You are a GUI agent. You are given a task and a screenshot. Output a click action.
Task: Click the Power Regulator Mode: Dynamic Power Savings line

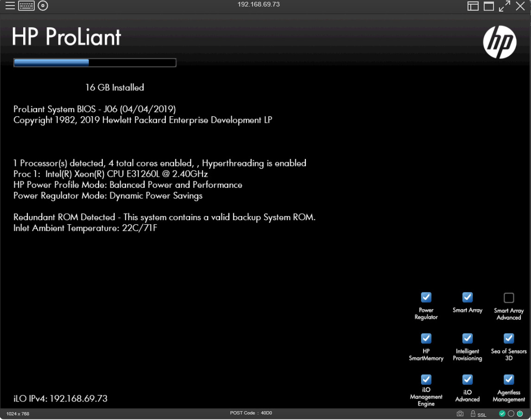click(x=107, y=196)
